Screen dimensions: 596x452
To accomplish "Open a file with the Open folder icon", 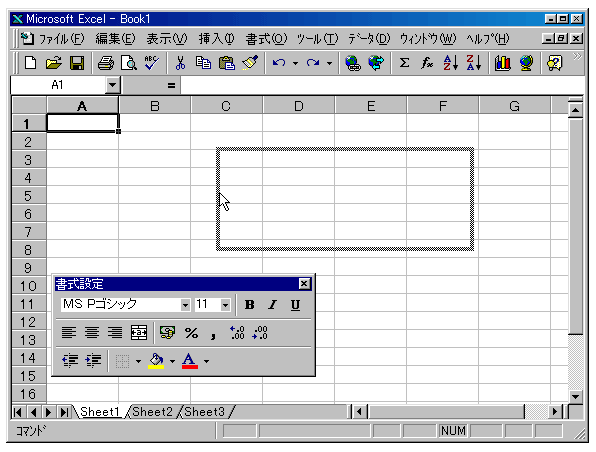I will point(54,63).
